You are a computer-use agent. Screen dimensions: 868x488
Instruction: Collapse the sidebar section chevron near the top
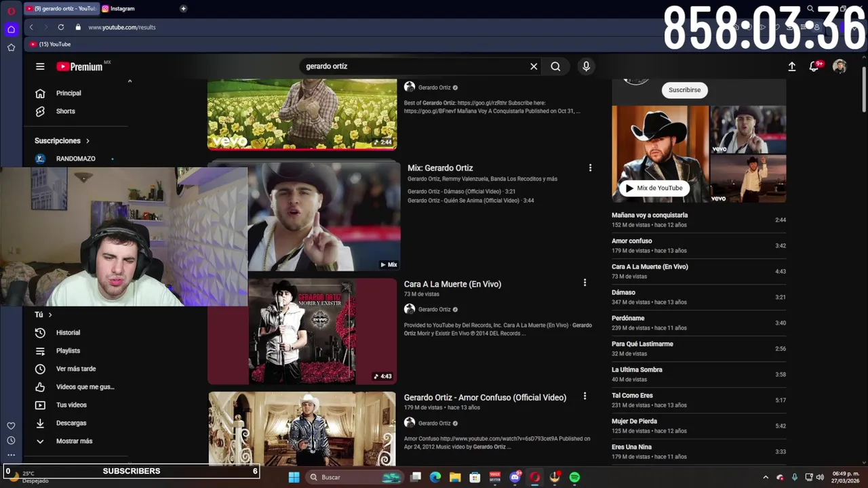tap(130, 81)
